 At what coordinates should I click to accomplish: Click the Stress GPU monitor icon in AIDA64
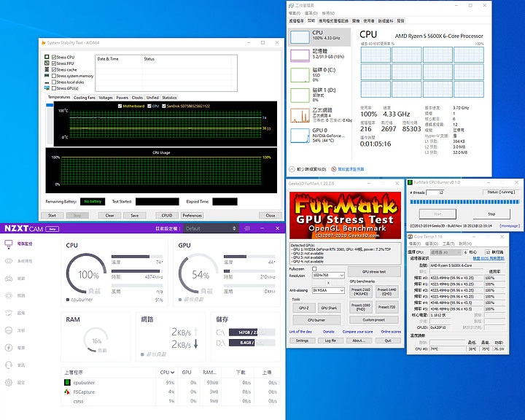[x=47, y=88]
